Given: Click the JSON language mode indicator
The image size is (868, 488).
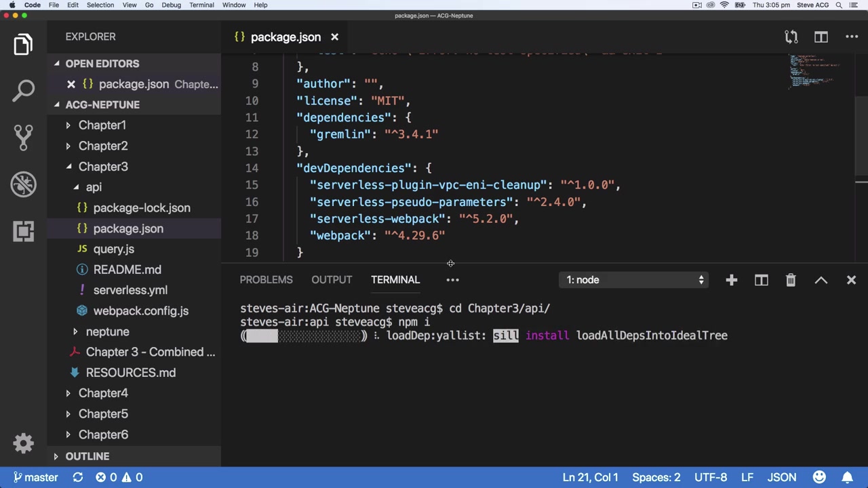Looking at the screenshot, I should point(781,477).
